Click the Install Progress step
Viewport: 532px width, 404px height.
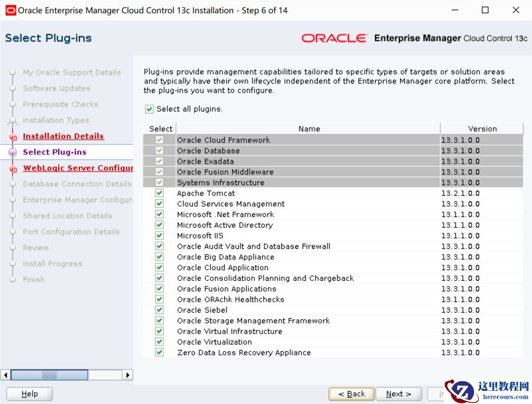[x=53, y=264]
